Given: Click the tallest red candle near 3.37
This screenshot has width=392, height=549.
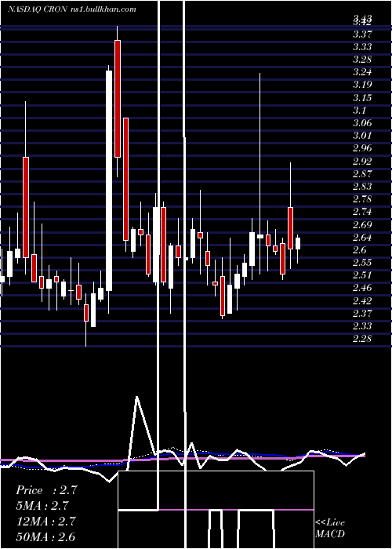Looking at the screenshot, I should point(118,99).
